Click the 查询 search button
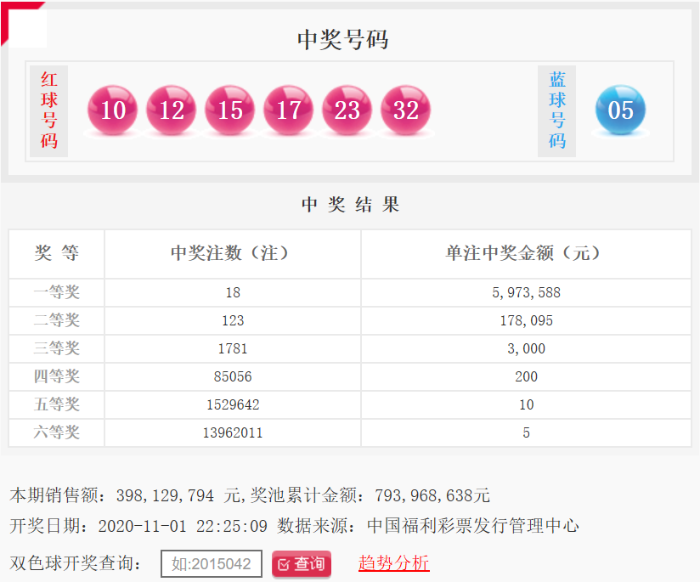This screenshot has width=700, height=582. (301, 564)
